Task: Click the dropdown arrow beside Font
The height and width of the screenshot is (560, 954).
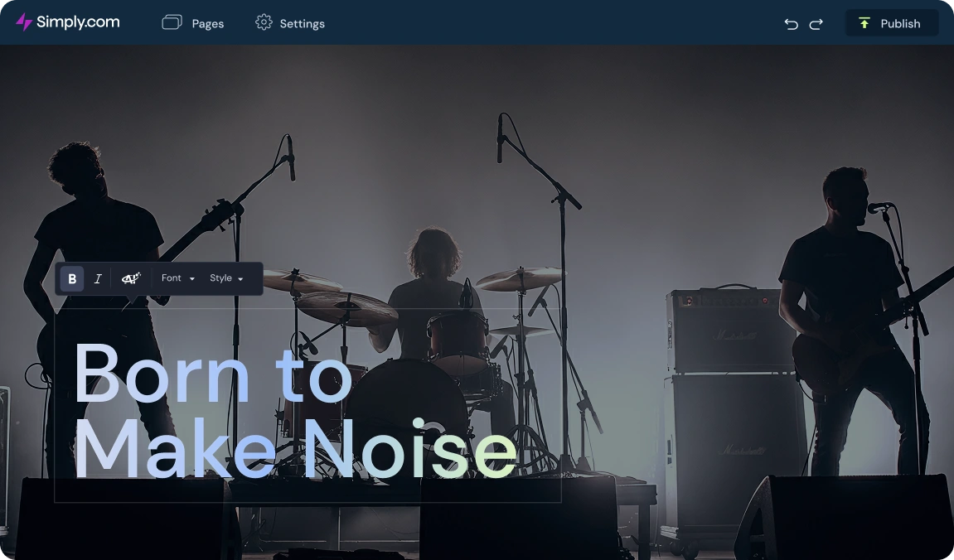Action: coord(192,279)
